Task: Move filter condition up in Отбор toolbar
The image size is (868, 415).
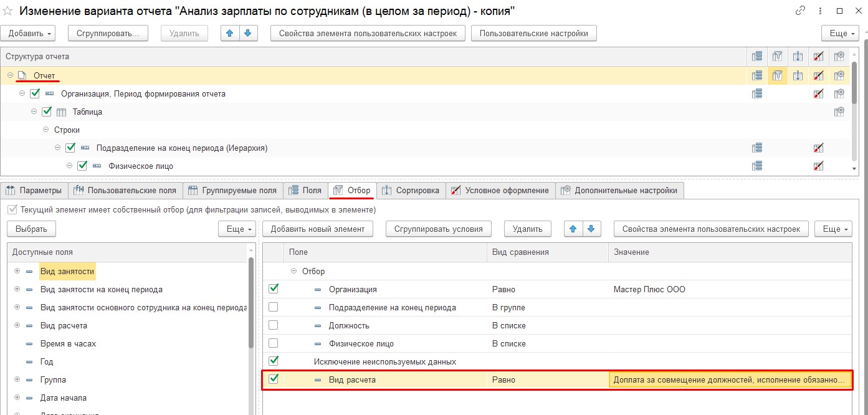Action: (573, 229)
